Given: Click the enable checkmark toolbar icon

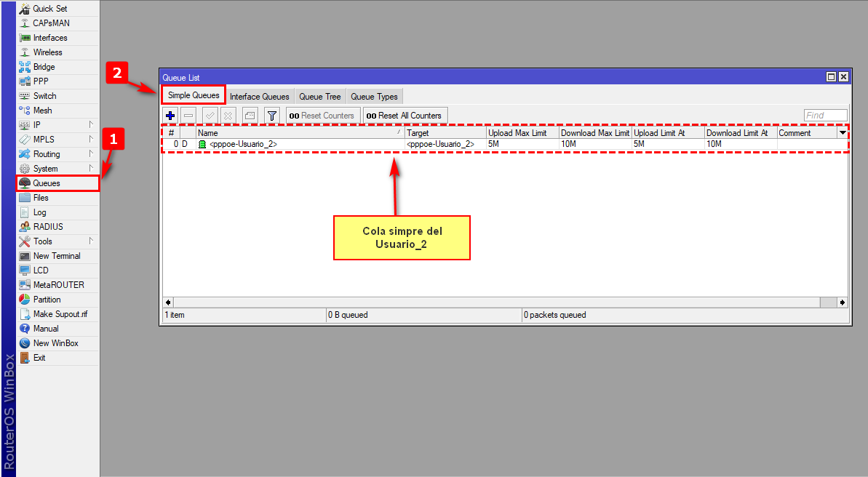Looking at the screenshot, I should click(210, 116).
